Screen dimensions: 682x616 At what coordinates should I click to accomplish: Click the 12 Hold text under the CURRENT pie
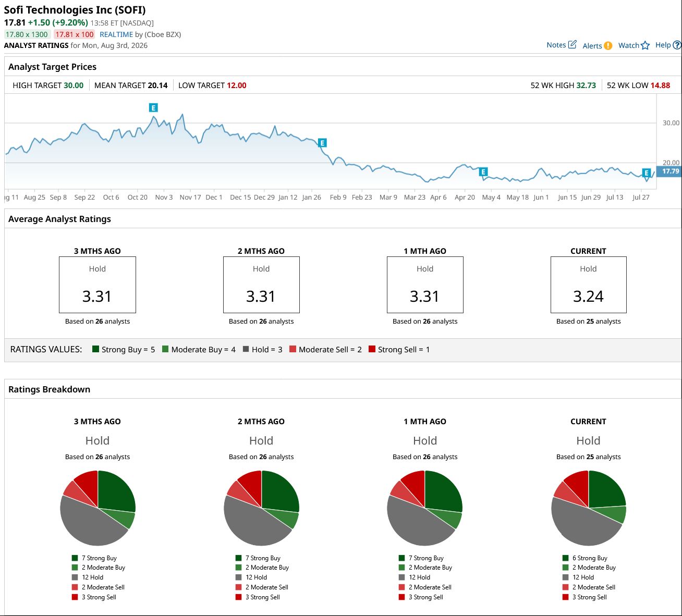pos(583,577)
